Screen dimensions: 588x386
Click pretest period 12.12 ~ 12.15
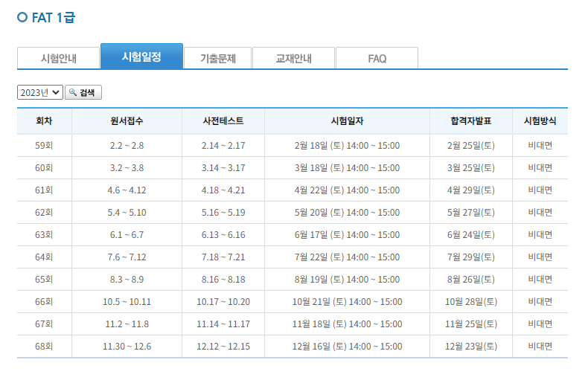pos(223,346)
